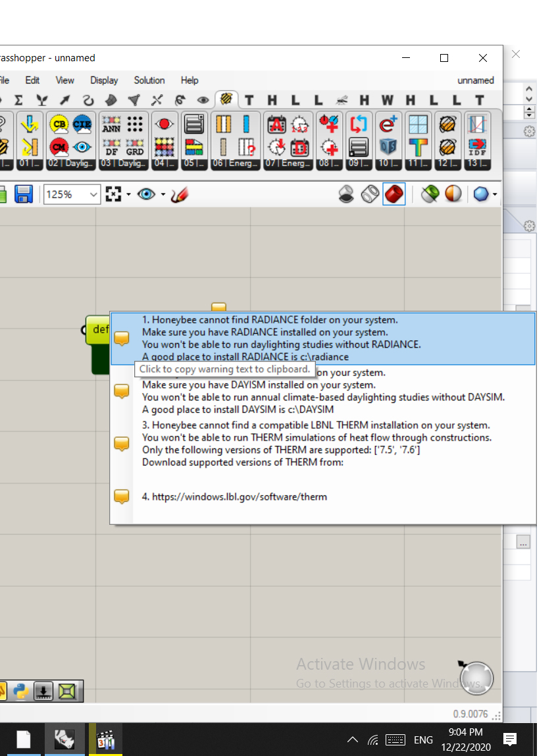The image size is (558, 756).
Task: Toggle preview of selected objects only, green icon
Action: click(430, 194)
